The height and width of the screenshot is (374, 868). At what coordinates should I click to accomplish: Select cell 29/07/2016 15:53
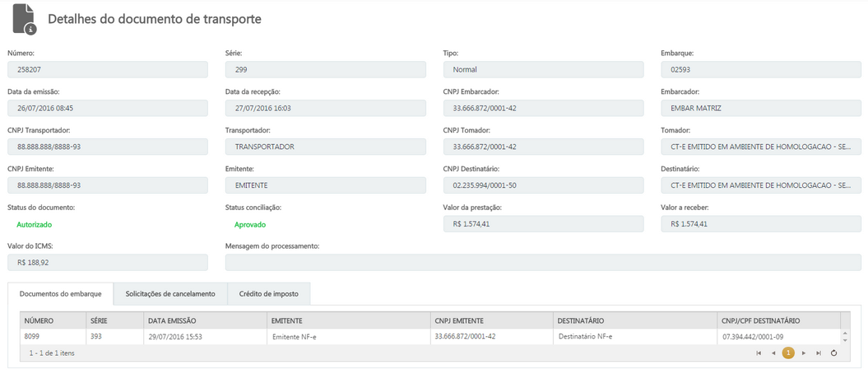(x=206, y=337)
